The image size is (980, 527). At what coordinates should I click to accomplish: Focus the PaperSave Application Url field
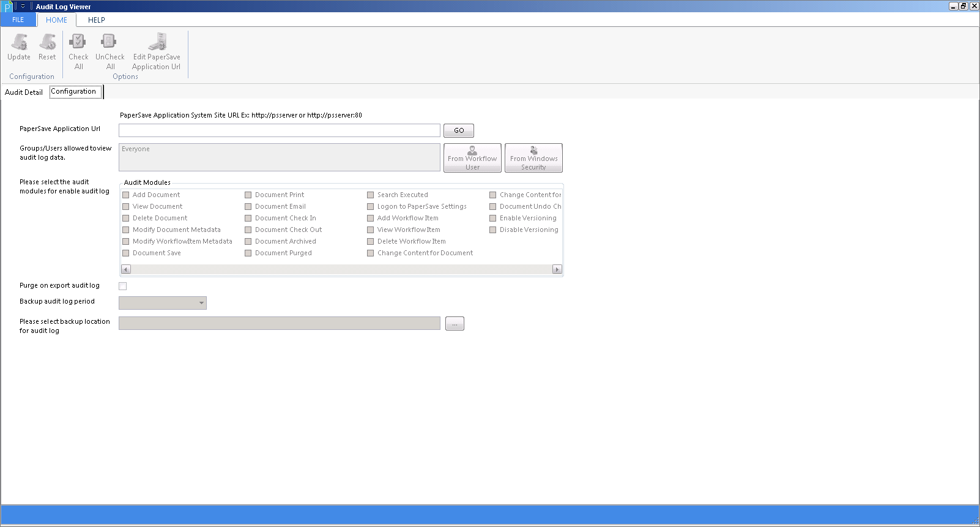[x=280, y=130]
